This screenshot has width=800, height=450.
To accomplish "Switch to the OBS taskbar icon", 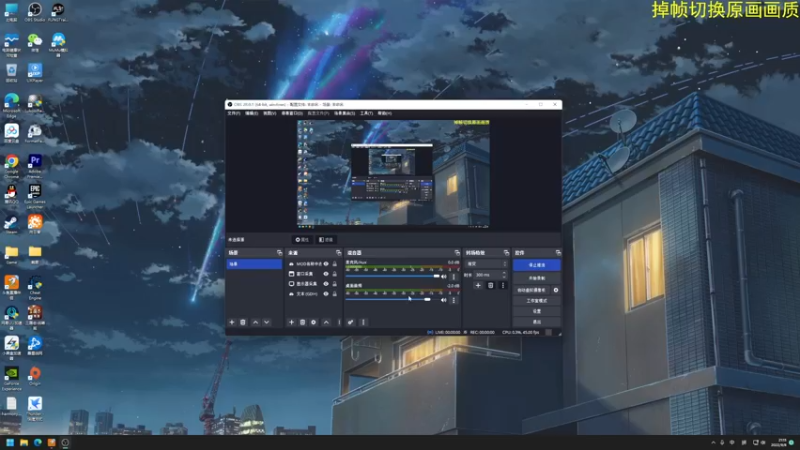I will [65, 443].
